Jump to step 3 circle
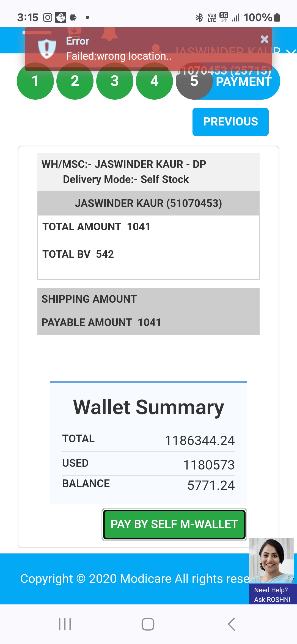This screenshot has width=297, height=644. point(115,81)
